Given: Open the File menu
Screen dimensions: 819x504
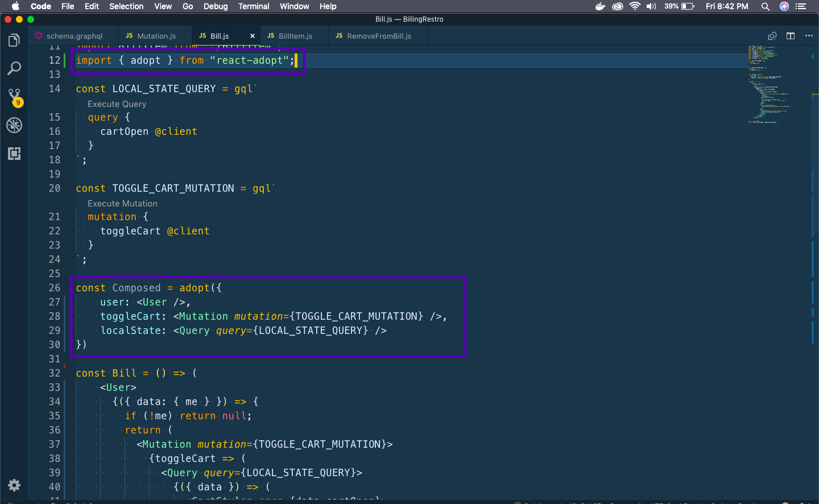Looking at the screenshot, I should tap(68, 6).
